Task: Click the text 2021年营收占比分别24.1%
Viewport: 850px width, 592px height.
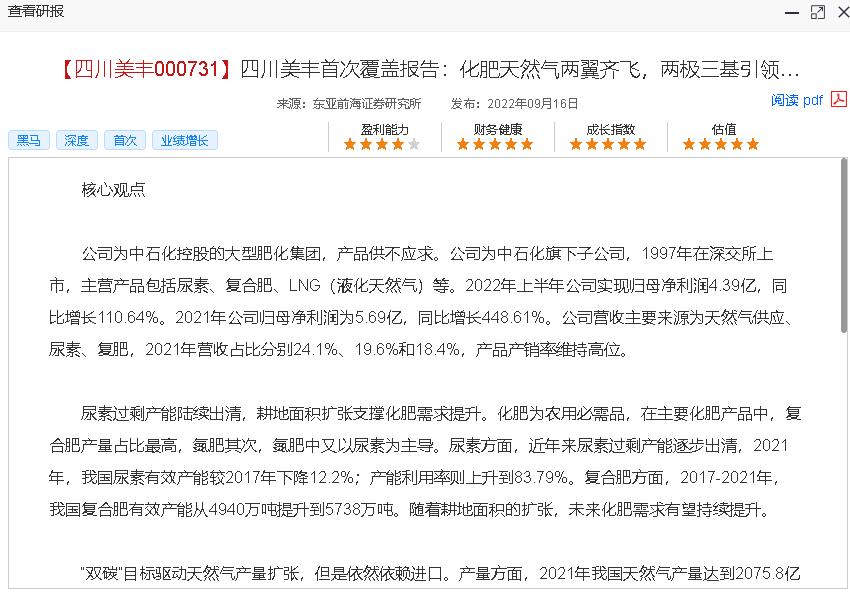Action: pos(241,350)
